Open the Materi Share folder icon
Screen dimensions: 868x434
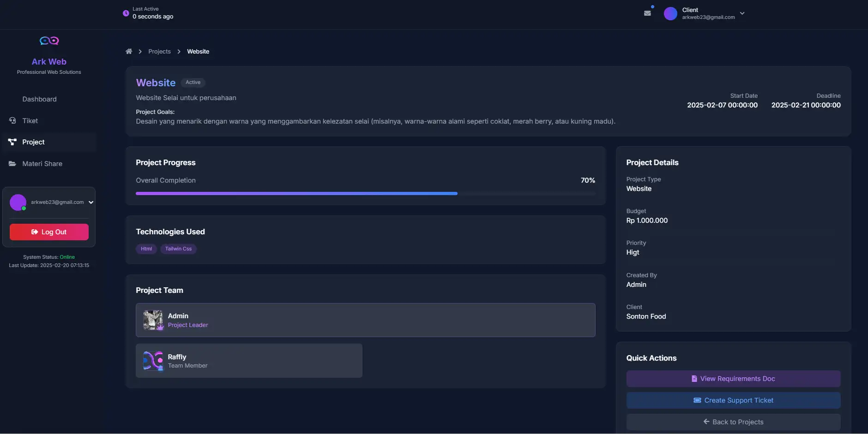coord(12,163)
